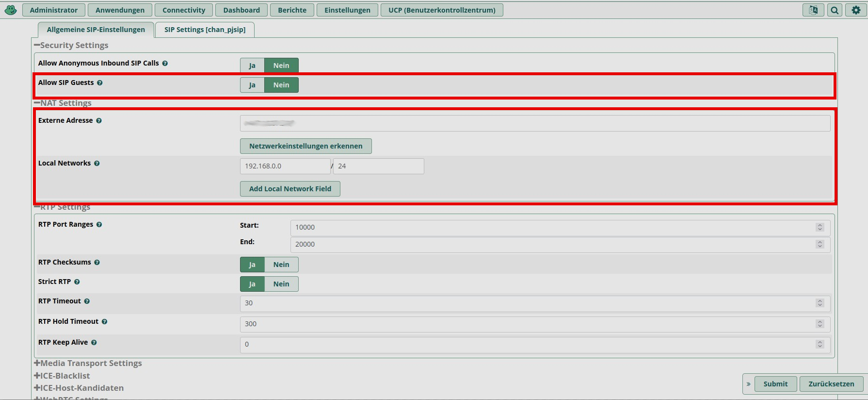Click the search magnifier icon
Viewport: 868px width, 400px height.
point(835,10)
